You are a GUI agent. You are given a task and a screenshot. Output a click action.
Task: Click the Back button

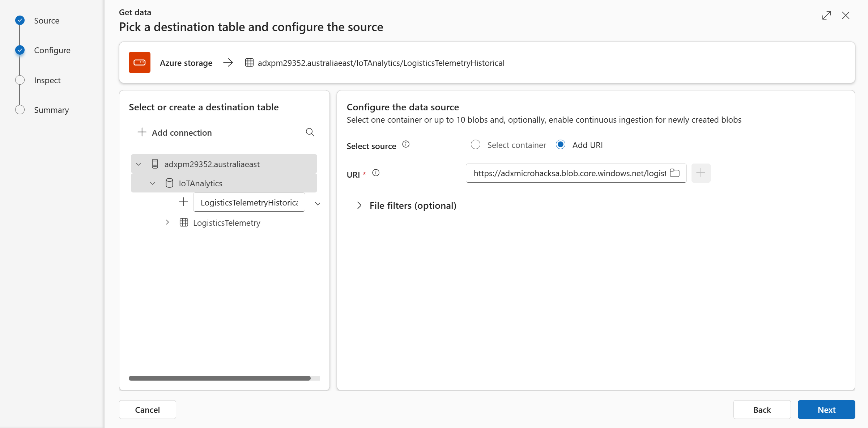click(x=762, y=410)
